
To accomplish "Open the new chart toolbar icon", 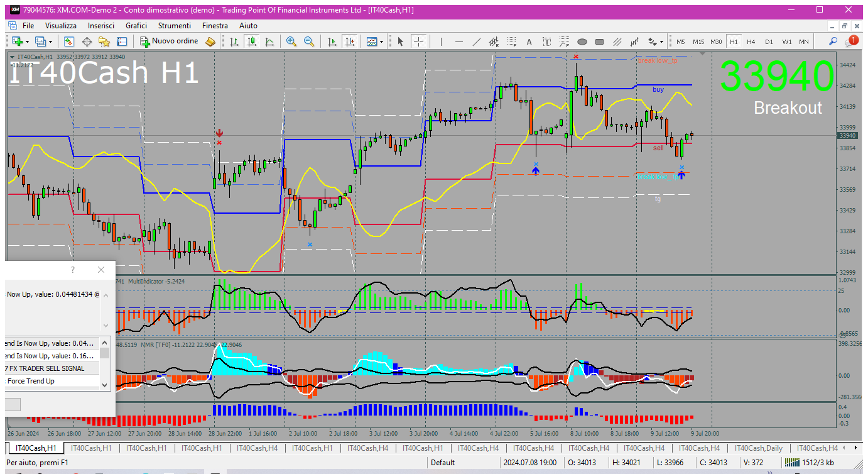I will coord(16,41).
